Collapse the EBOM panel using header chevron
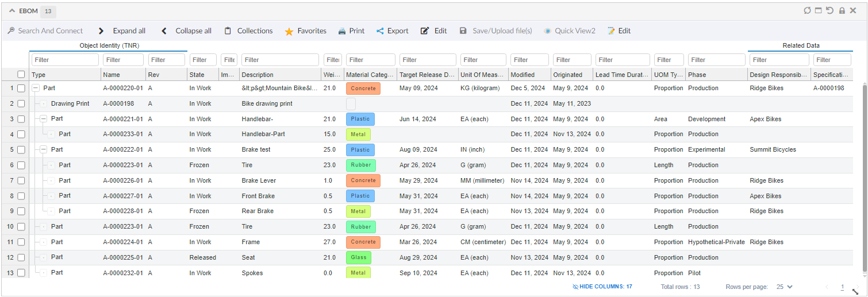The width and height of the screenshot is (868, 297). point(11,10)
